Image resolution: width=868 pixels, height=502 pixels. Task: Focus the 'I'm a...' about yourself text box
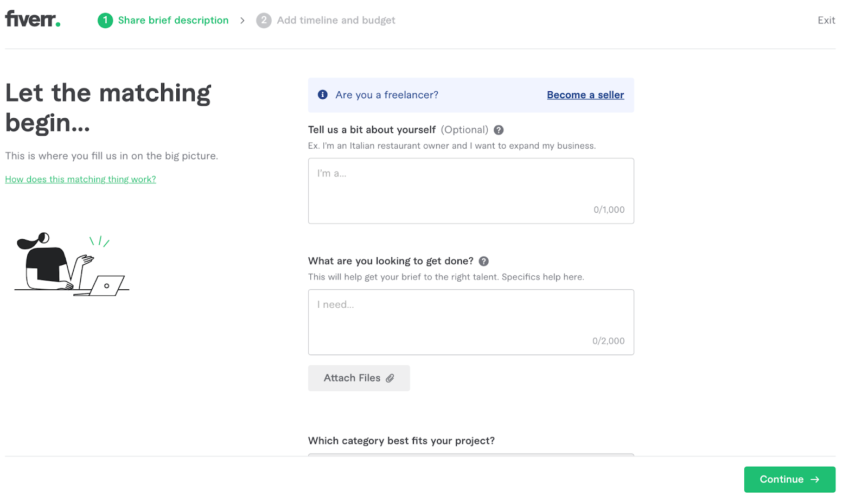[x=470, y=190]
